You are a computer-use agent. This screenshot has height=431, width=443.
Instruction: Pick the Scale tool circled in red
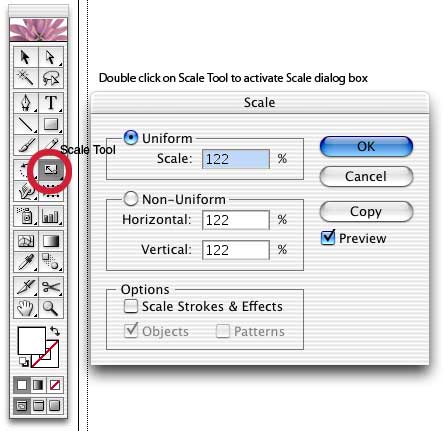(x=51, y=170)
